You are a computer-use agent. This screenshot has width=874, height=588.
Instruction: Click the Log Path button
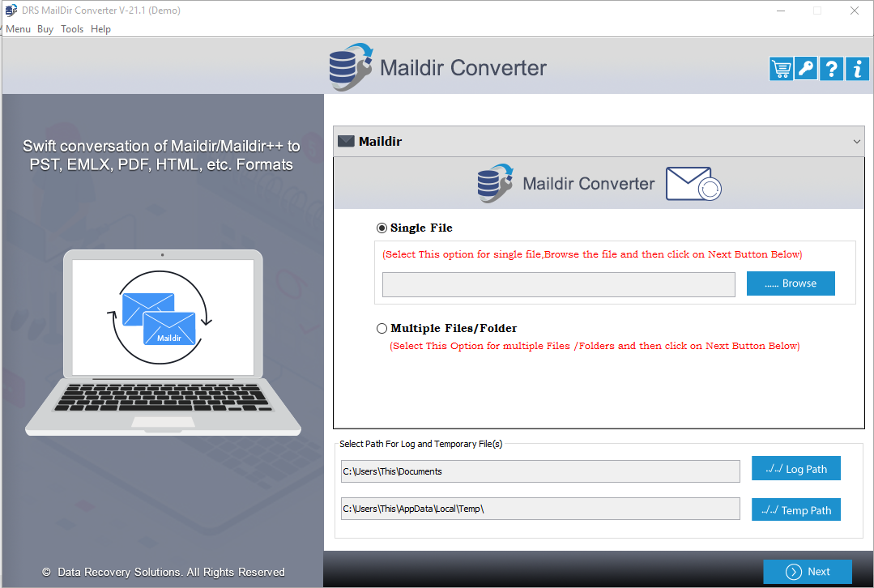point(795,468)
